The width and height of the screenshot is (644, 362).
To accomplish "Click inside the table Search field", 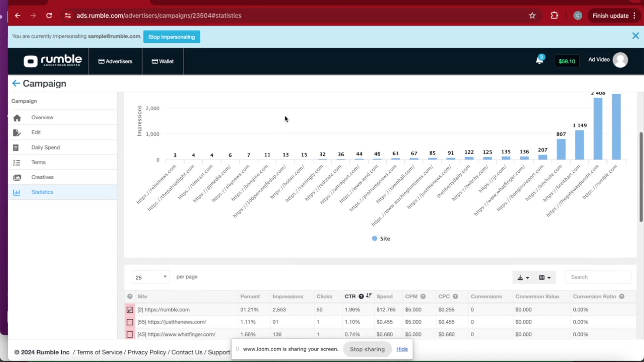I will pos(598,277).
